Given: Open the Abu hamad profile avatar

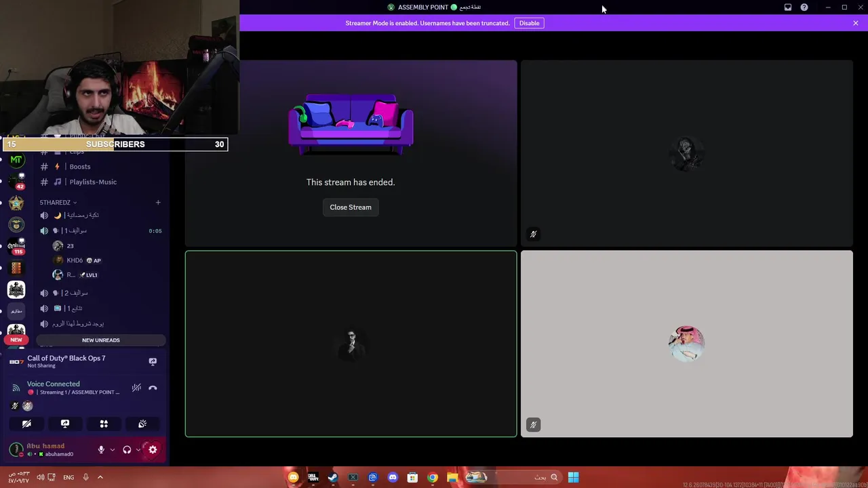Looking at the screenshot, I should click(16, 449).
